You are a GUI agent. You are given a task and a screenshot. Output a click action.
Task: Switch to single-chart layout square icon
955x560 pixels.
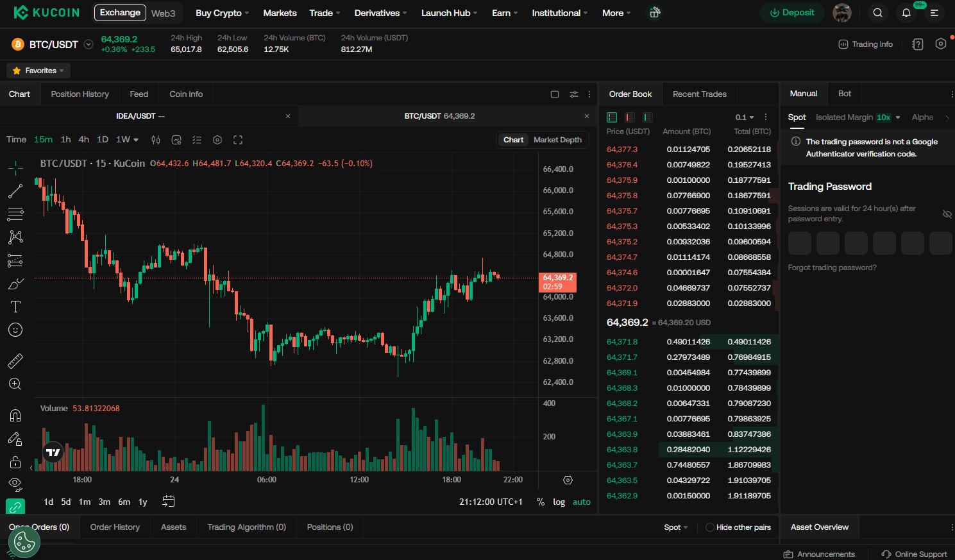[555, 94]
